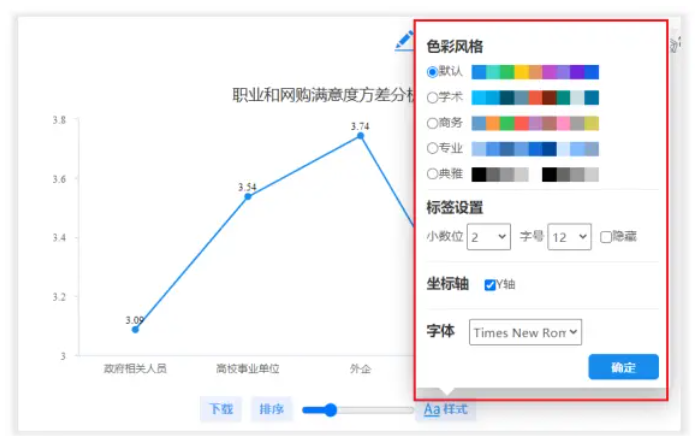Image resolution: width=699 pixels, height=436 pixels.
Task: Select the 默认 color style radio
Action: pyautogui.click(x=432, y=72)
